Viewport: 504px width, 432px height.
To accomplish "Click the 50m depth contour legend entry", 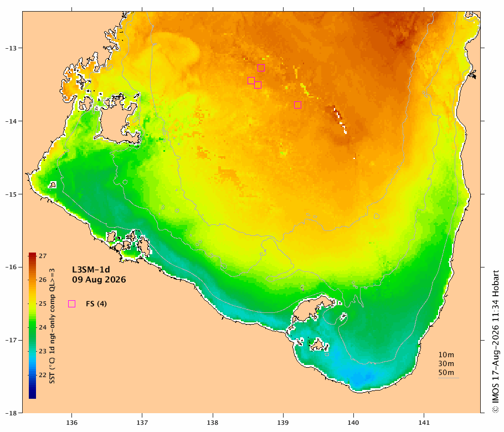I will 446,373.
